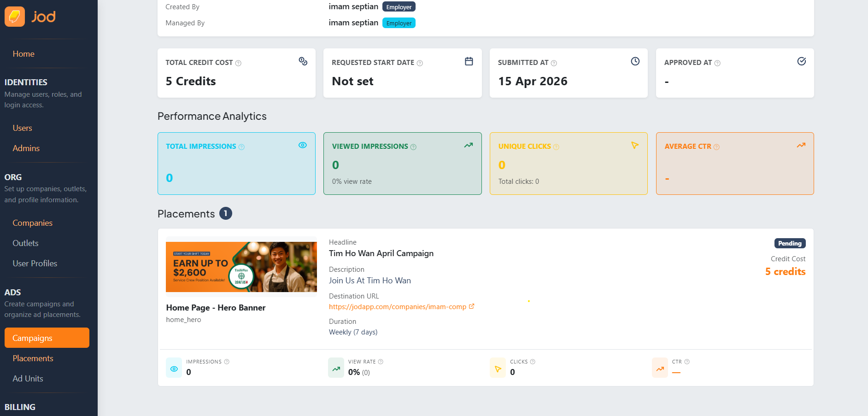
Task: Click help icon next to Unique Clicks
Action: pyautogui.click(x=556, y=147)
